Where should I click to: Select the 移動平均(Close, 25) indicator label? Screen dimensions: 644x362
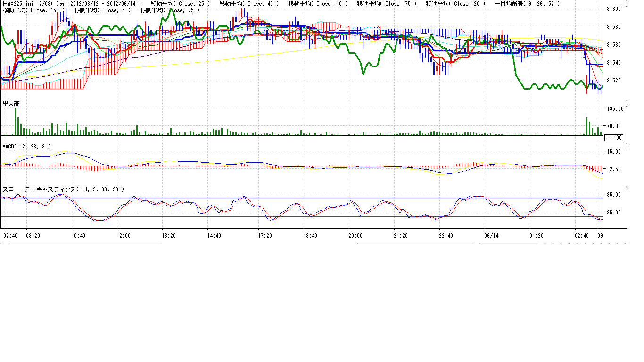[x=180, y=3]
